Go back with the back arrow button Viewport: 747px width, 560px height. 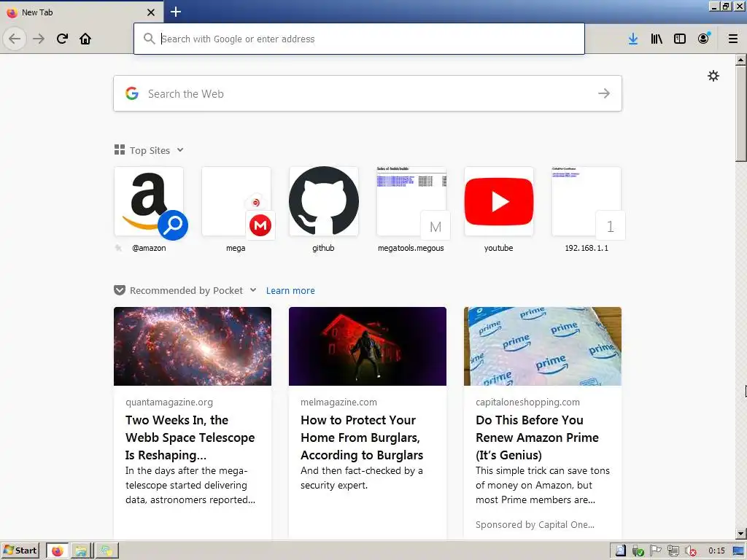click(x=15, y=39)
